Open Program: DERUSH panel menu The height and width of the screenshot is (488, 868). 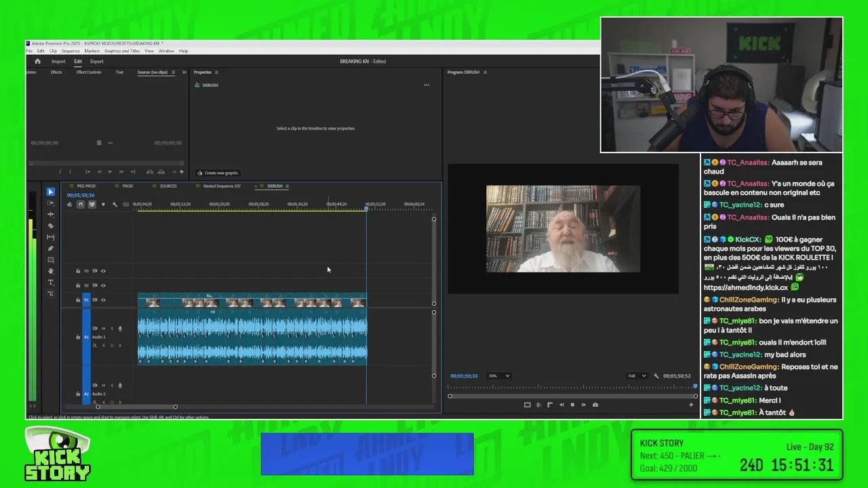485,72
